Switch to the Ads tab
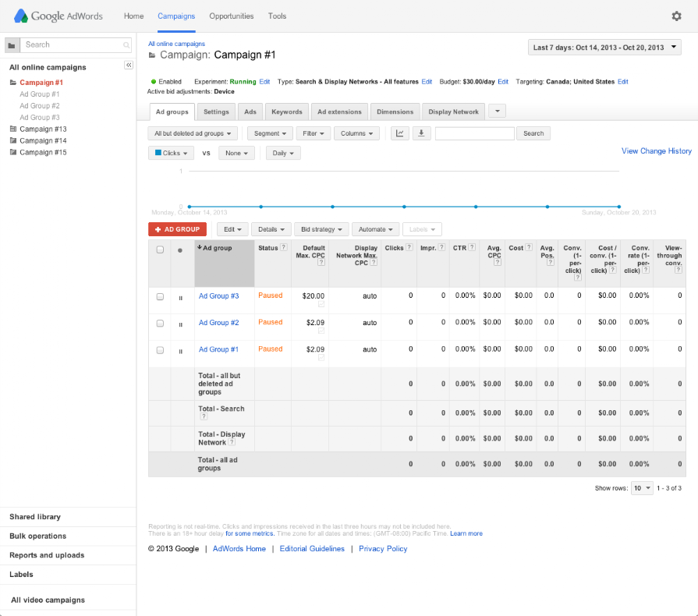Viewport: 698px width, 616px height. pos(250,112)
